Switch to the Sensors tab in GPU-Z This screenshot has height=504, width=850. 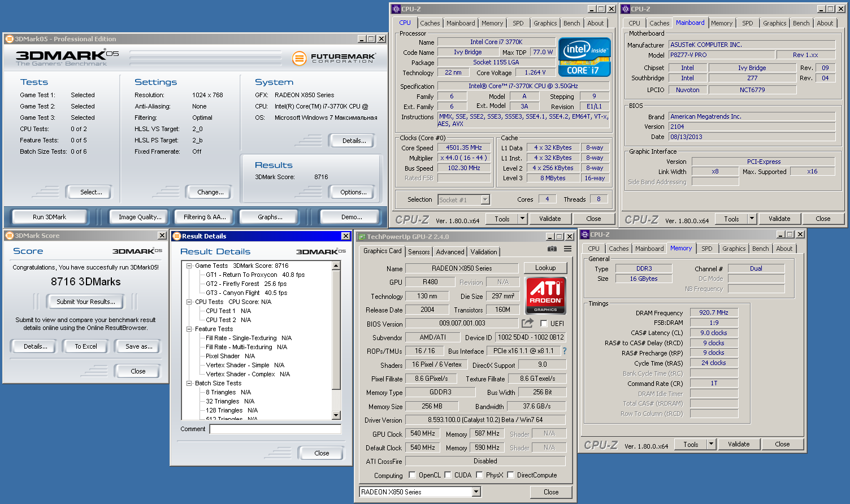[x=419, y=252]
